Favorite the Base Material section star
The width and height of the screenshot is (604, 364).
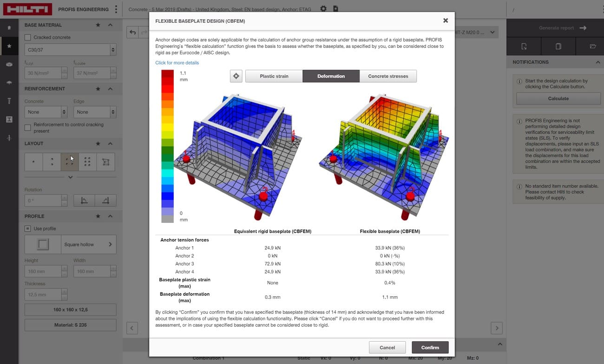[x=98, y=25]
